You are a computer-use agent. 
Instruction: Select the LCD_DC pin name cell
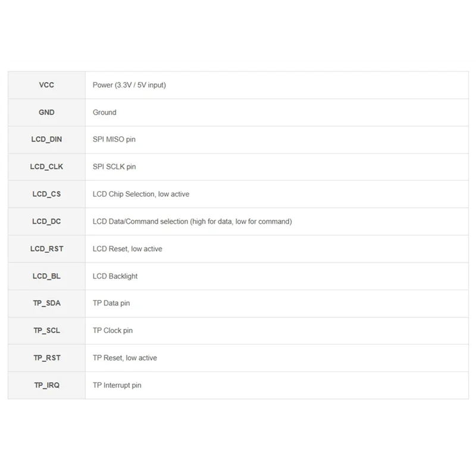point(46,221)
